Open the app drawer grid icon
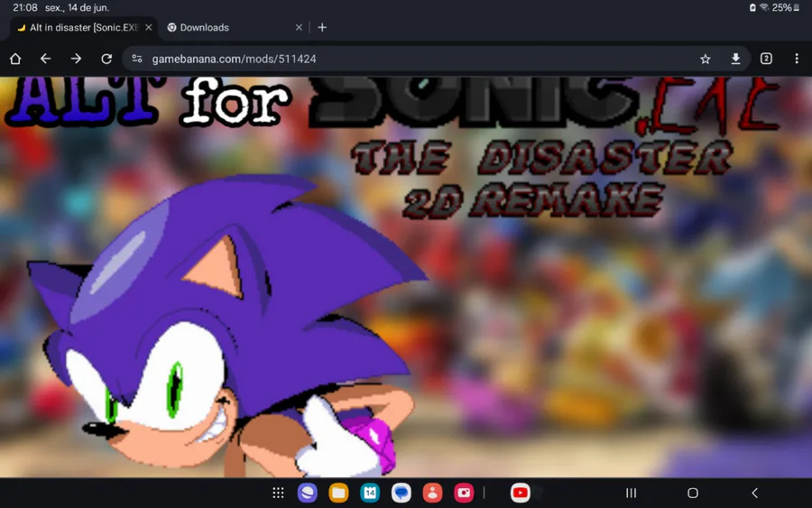 pyautogui.click(x=278, y=493)
